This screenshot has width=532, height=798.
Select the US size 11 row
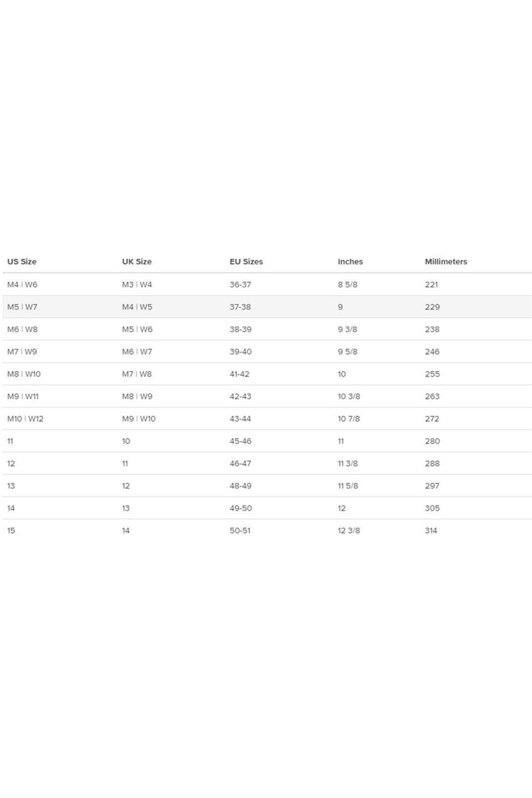(267, 441)
